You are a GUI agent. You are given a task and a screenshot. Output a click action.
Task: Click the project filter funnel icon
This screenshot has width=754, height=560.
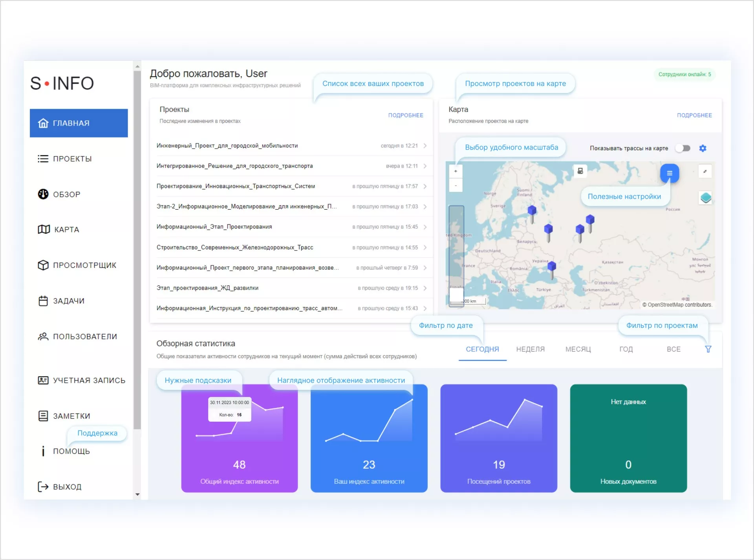click(x=708, y=349)
